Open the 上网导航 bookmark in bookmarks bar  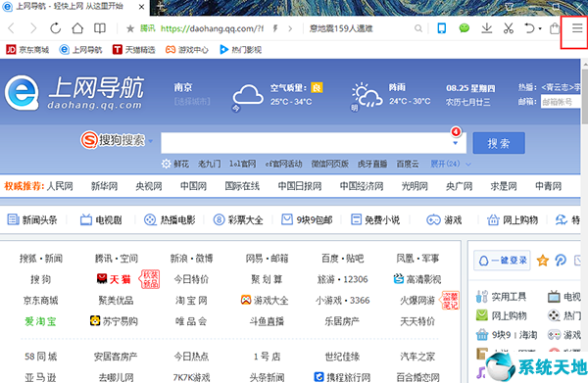click(80, 50)
